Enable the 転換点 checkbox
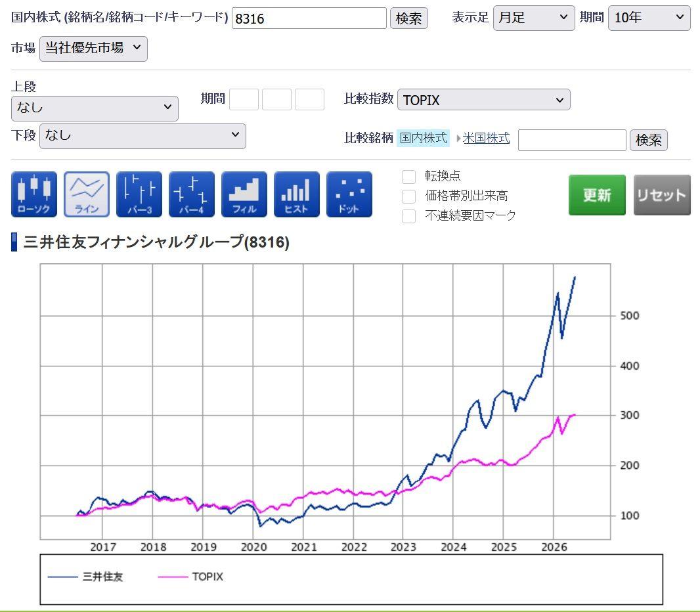The width and height of the screenshot is (700, 612). pos(408,177)
